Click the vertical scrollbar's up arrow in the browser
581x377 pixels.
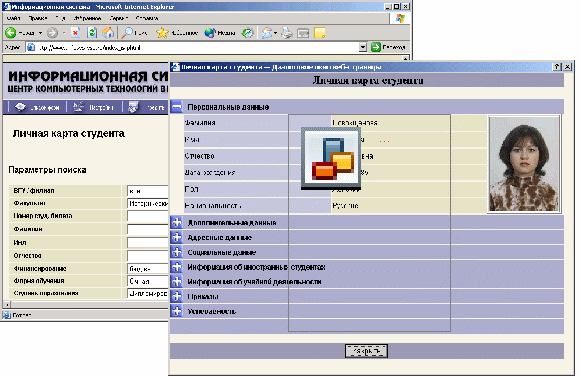(x=405, y=58)
